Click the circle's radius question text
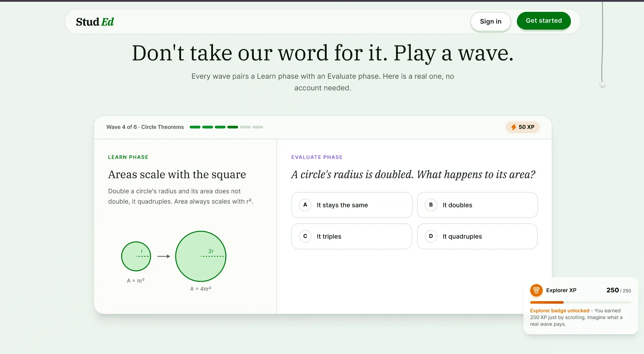Image resolution: width=644 pixels, height=354 pixels. tap(413, 174)
